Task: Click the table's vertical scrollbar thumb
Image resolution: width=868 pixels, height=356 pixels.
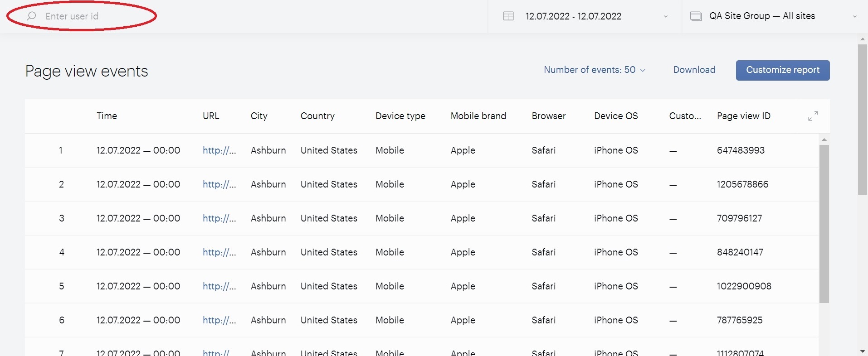Action: (824, 224)
